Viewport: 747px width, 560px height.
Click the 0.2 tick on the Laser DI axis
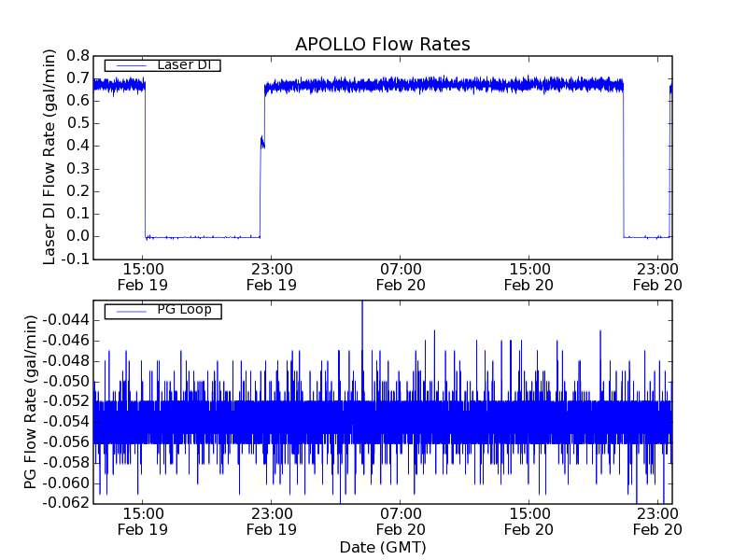[78, 191]
